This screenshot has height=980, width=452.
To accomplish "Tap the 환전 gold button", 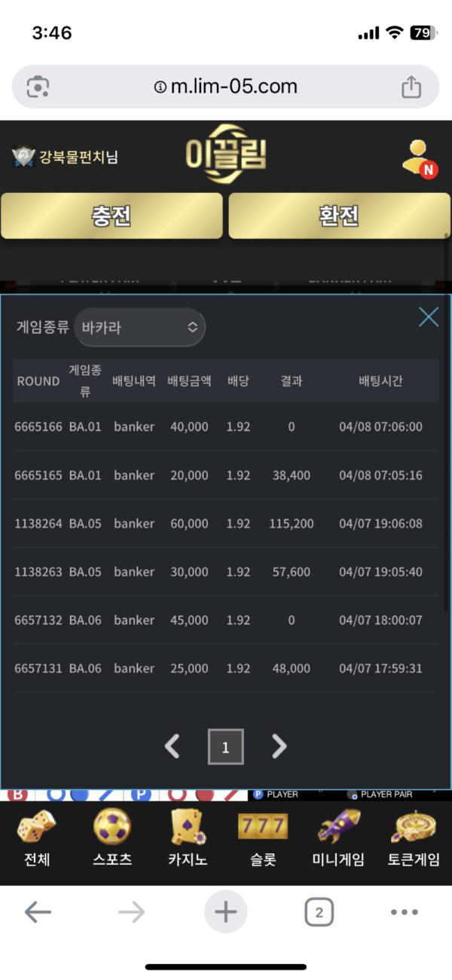I will point(339,216).
